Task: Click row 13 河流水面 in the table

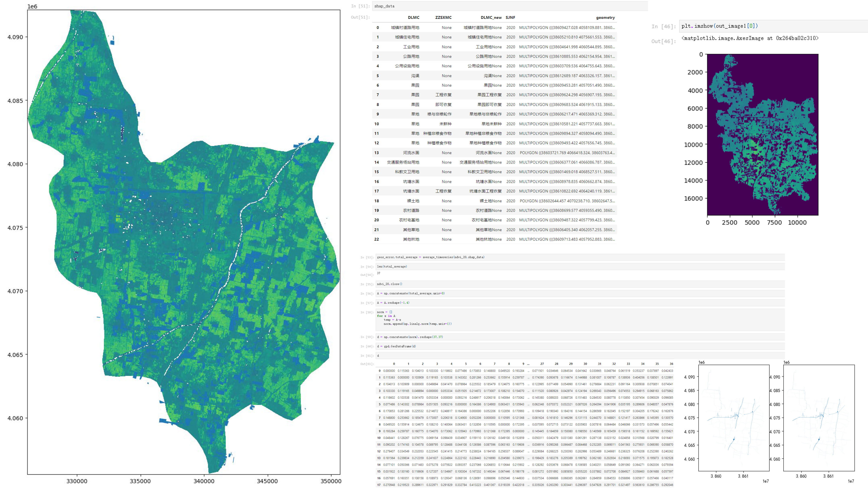Action: pyautogui.click(x=411, y=153)
